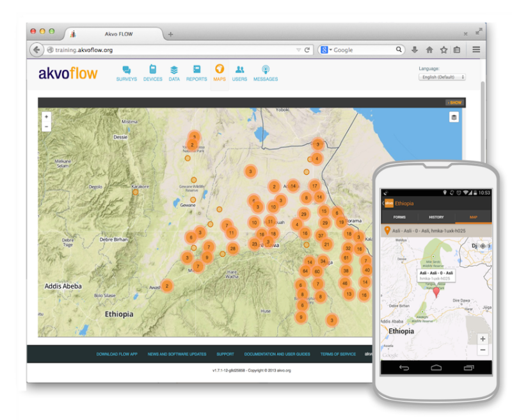Image resolution: width=512 pixels, height=420 pixels.
Task: Bookmark page with star icon
Action: tap(444, 50)
